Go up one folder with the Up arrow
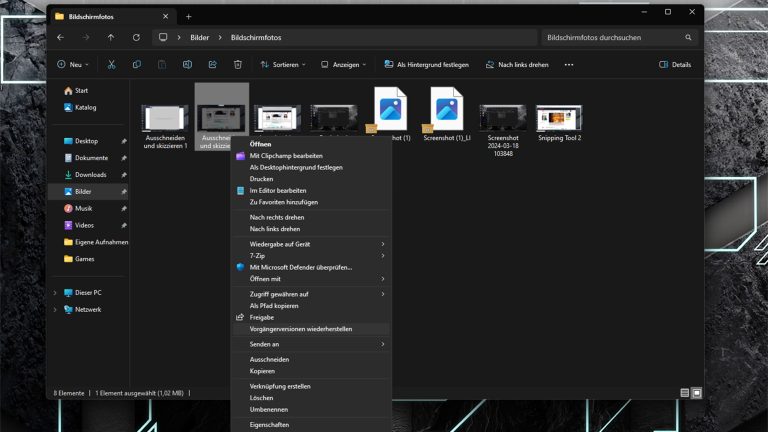This screenshot has height=432, width=768. [111, 37]
